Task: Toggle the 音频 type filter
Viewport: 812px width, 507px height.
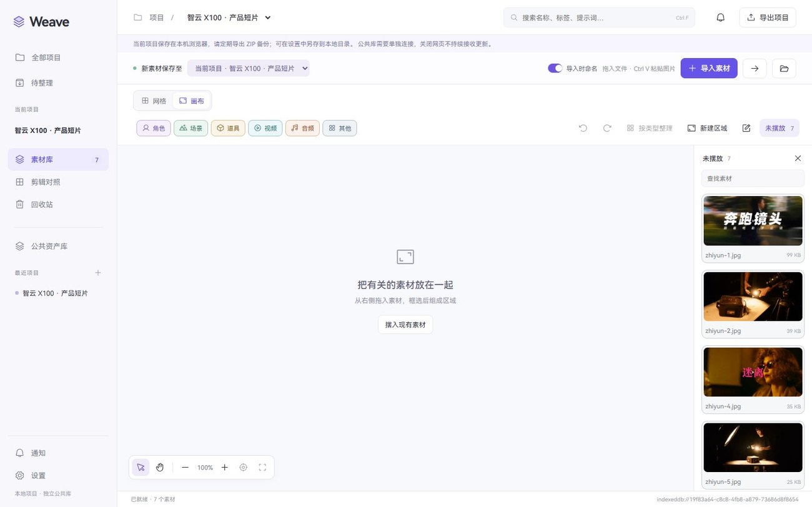Action: pos(302,128)
